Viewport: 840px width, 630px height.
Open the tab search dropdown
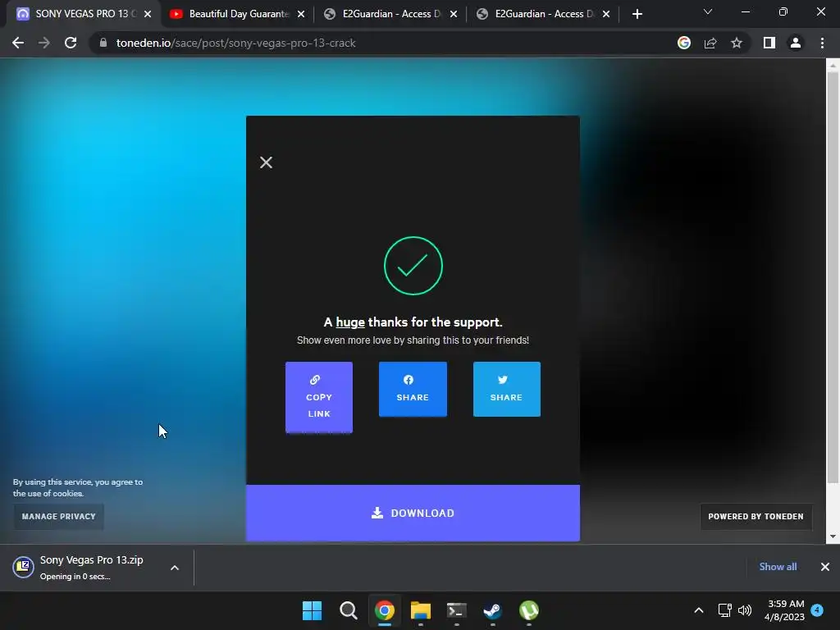pyautogui.click(x=708, y=11)
